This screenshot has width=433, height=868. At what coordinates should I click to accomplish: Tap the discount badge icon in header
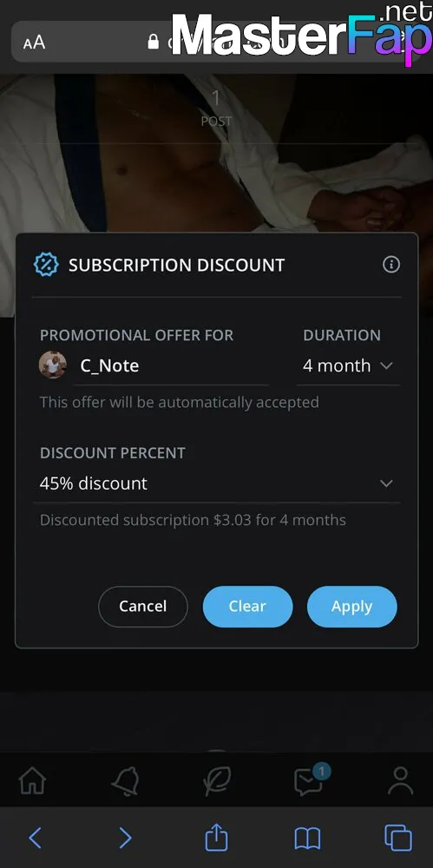(46, 265)
